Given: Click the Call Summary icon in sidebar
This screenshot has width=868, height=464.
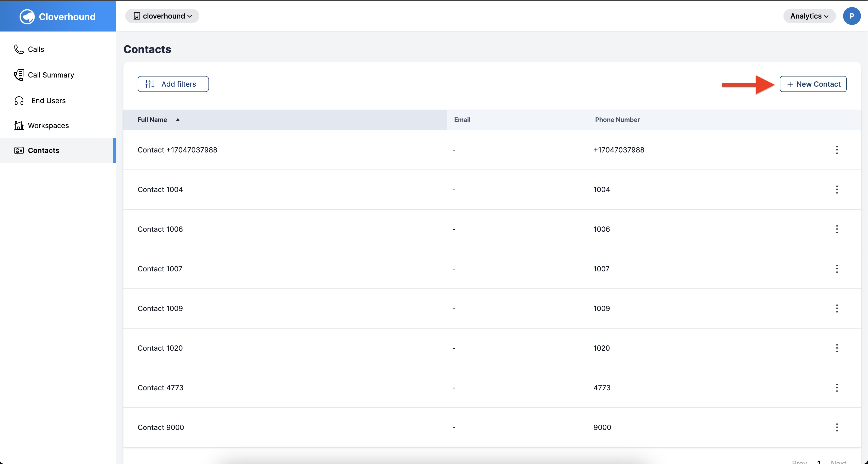Looking at the screenshot, I should click(x=20, y=75).
